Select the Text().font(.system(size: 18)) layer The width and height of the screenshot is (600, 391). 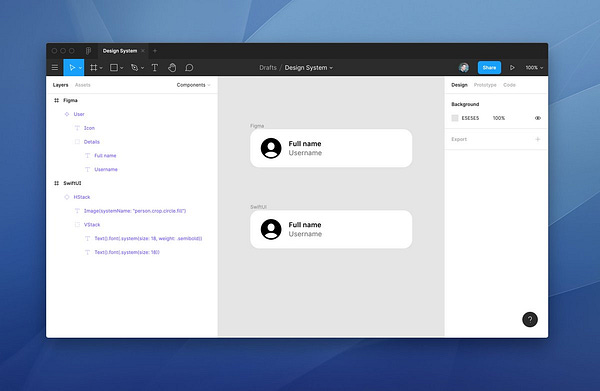click(x=127, y=252)
